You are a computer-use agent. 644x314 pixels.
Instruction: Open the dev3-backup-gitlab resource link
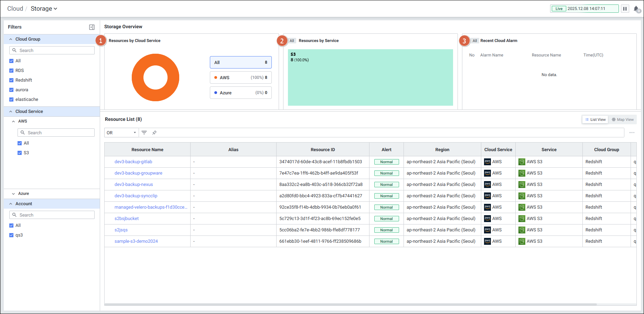(x=133, y=162)
